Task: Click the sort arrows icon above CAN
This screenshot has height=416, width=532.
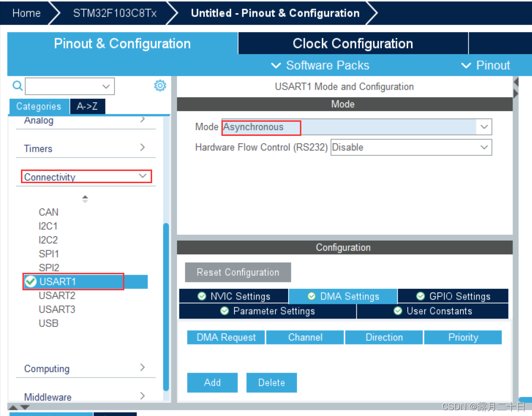Action: tap(85, 199)
